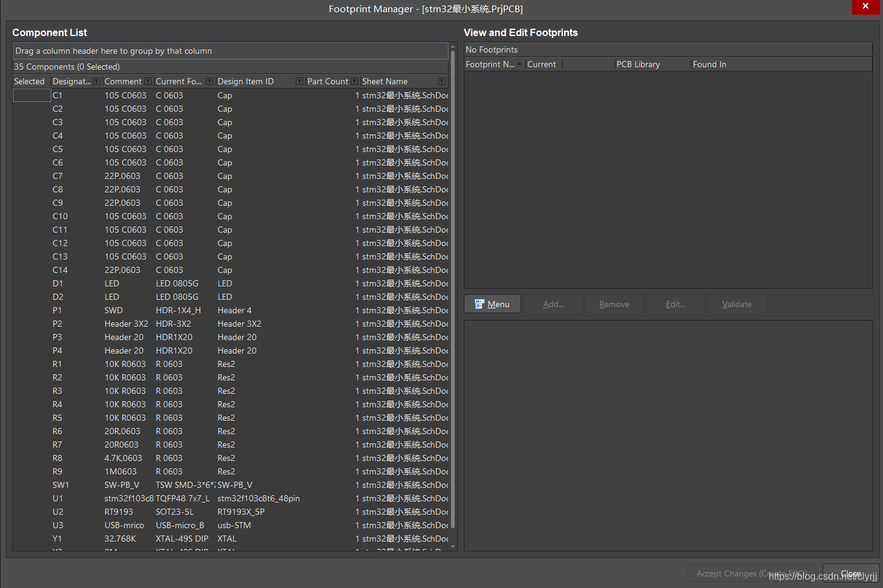Open the Sheet Name column filter dropdown

pyautogui.click(x=442, y=81)
